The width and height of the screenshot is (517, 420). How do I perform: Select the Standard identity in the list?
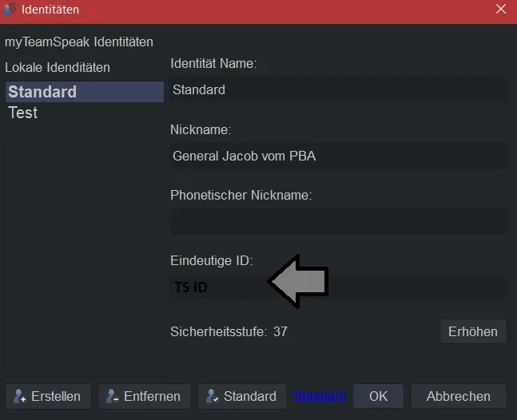(85, 92)
